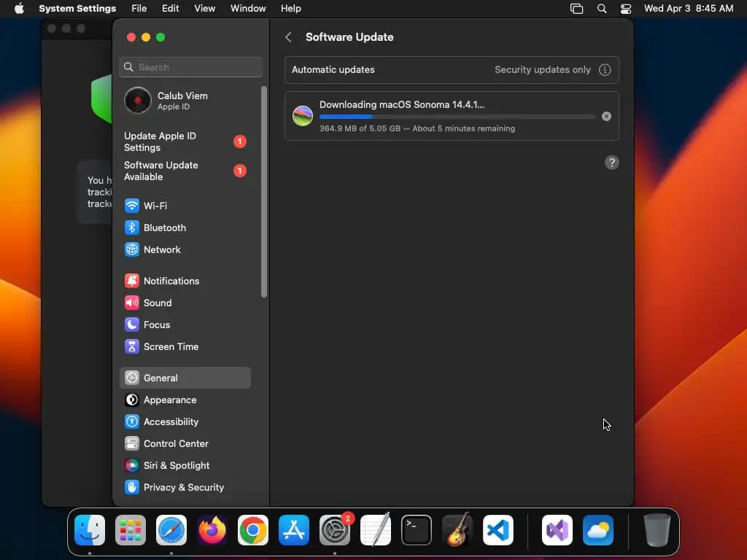This screenshot has height=560, width=747.
Task: Open App Store from the Dock
Action: (x=294, y=530)
